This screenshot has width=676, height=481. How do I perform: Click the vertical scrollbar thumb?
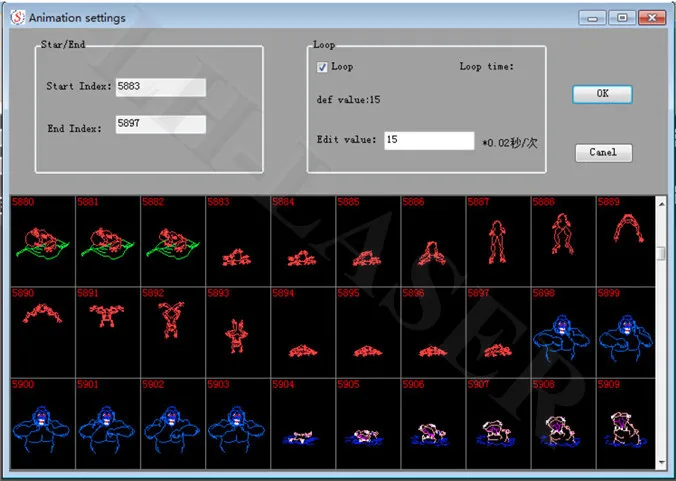pos(661,253)
